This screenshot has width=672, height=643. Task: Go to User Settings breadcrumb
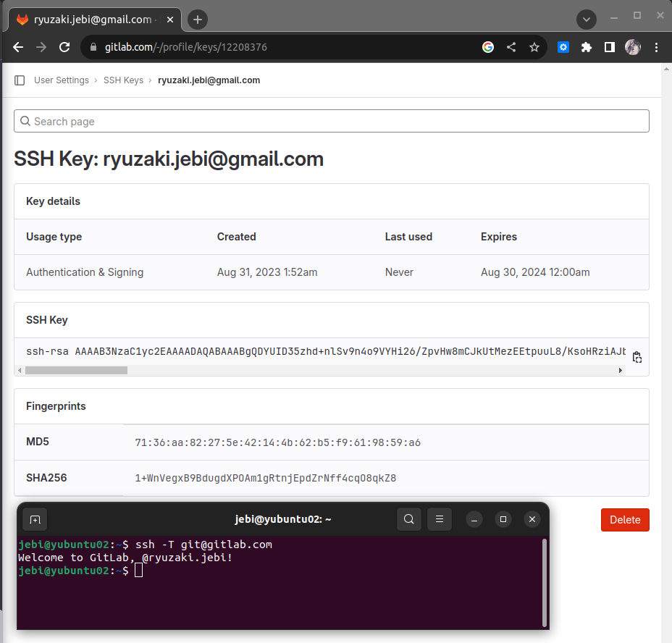[x=62, y=80]
